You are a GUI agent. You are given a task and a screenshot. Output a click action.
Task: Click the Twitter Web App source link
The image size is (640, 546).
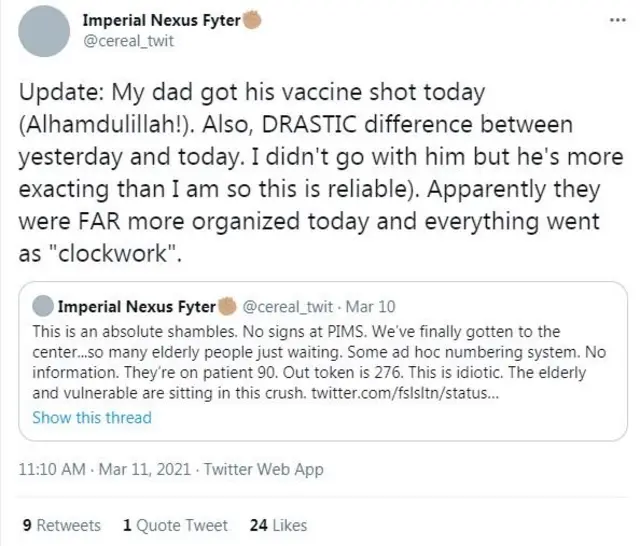(x=266, y=469)
